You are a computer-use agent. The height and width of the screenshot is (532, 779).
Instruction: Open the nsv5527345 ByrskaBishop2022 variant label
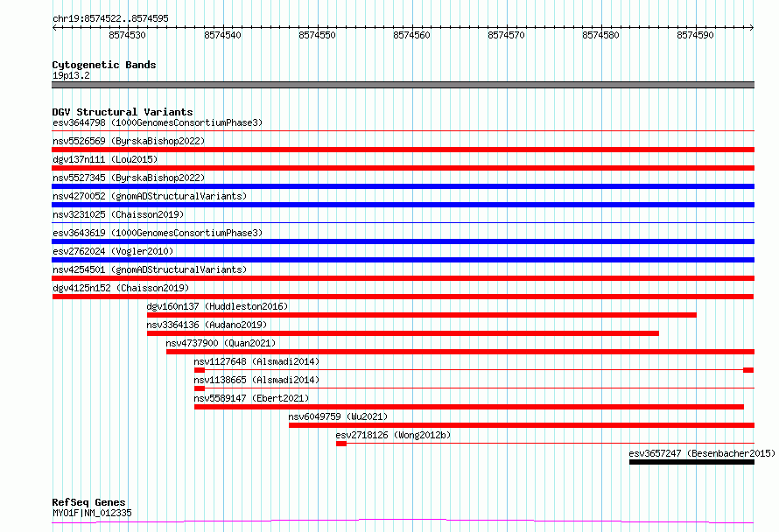[129, 178]
